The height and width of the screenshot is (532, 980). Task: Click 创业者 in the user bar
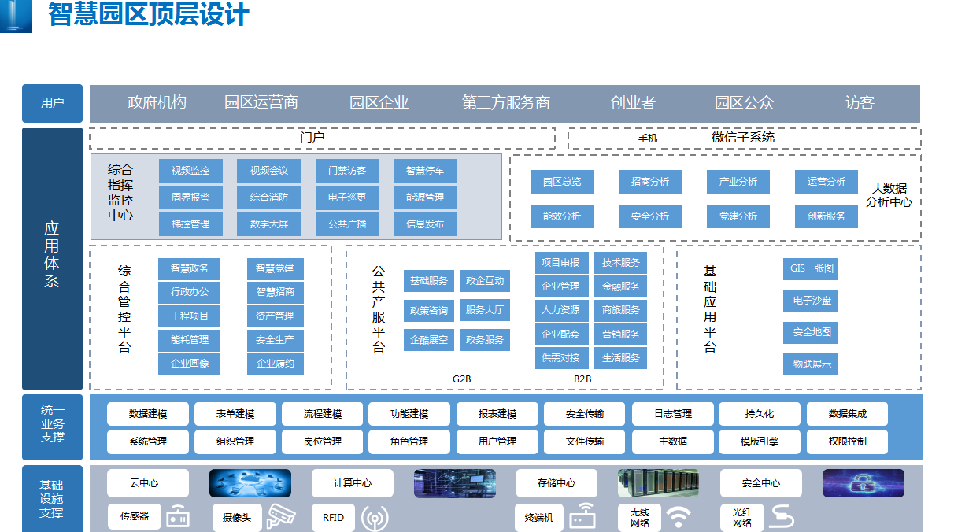(x=633, y=103)
